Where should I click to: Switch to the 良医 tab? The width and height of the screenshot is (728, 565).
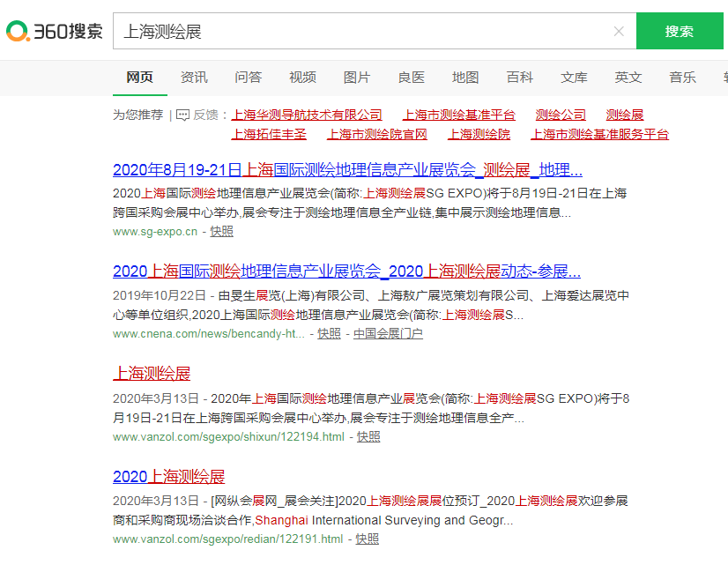(x=412, y=77)
